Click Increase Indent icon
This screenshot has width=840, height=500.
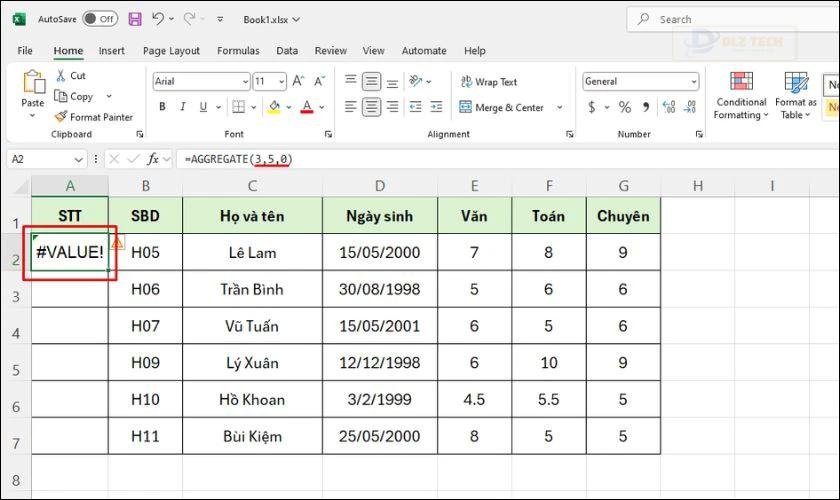pyautogui.click(x=437, y=107)
